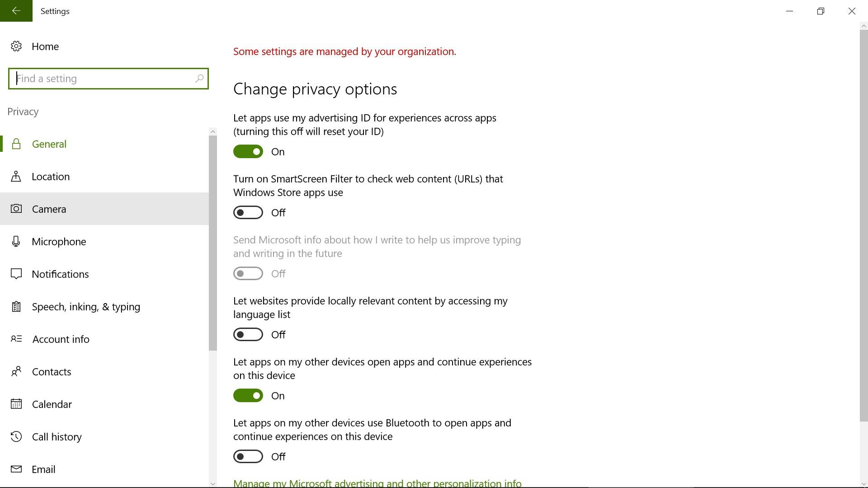
Task: Enable the SmartScreen Filter toggle
Action: [248, 213]
